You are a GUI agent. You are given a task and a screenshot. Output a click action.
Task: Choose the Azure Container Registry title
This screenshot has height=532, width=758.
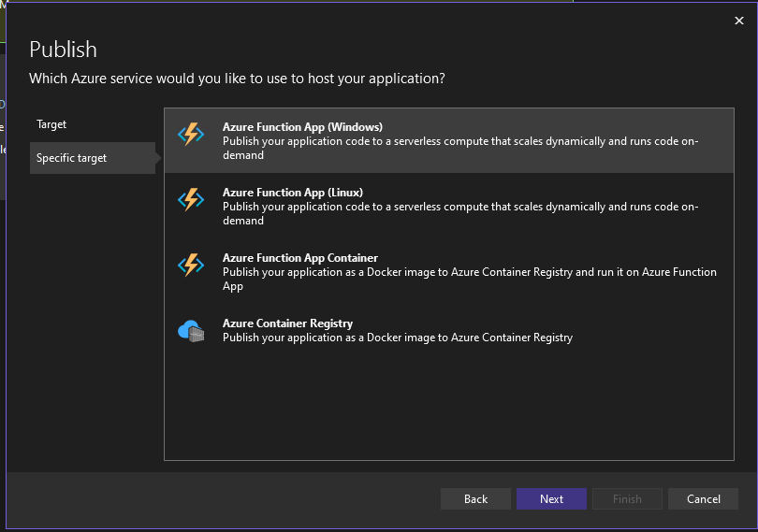tap(287, 324)
